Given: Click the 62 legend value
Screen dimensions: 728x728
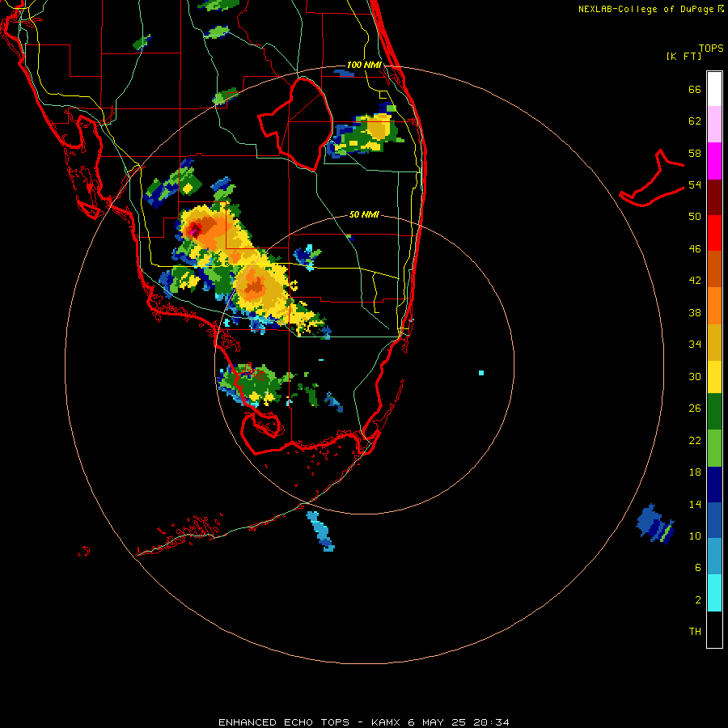Looking at the screenshot, I should (695, 121).
